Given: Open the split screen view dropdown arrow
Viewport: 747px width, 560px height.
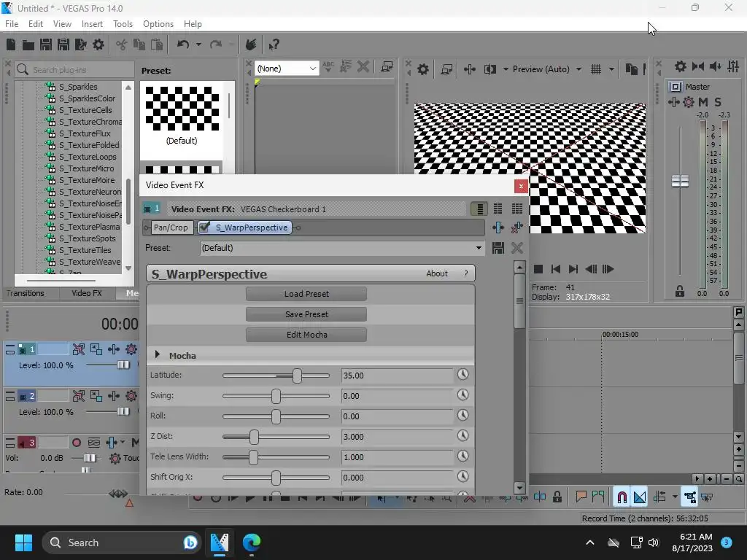Looking at the screenshot, I should pyautogui.click(x=506, y=69).
